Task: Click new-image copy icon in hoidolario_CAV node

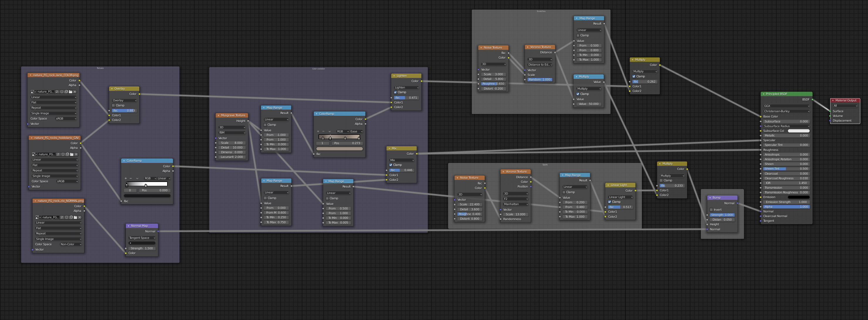Action: coord(67,154)
